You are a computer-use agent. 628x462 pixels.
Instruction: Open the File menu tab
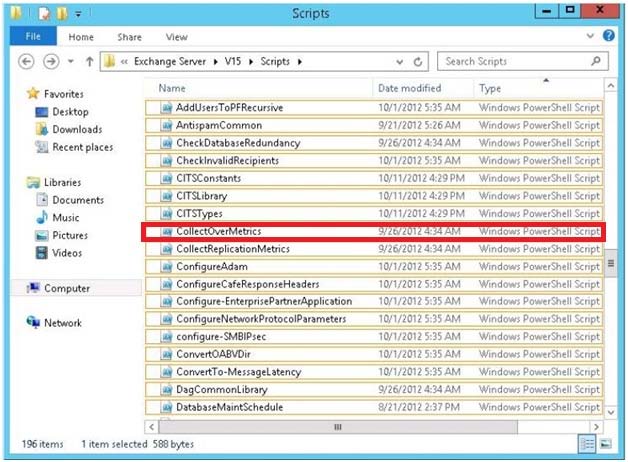[33, 36]
